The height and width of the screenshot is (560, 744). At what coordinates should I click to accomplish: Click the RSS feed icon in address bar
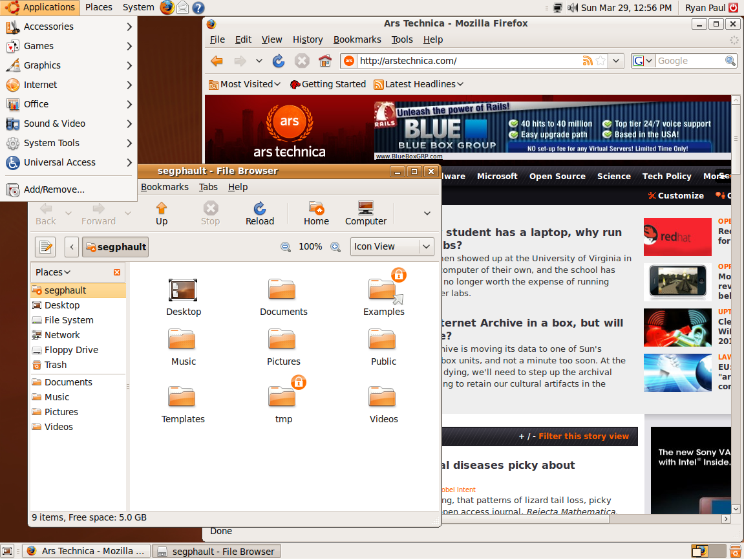coord(588,61)
